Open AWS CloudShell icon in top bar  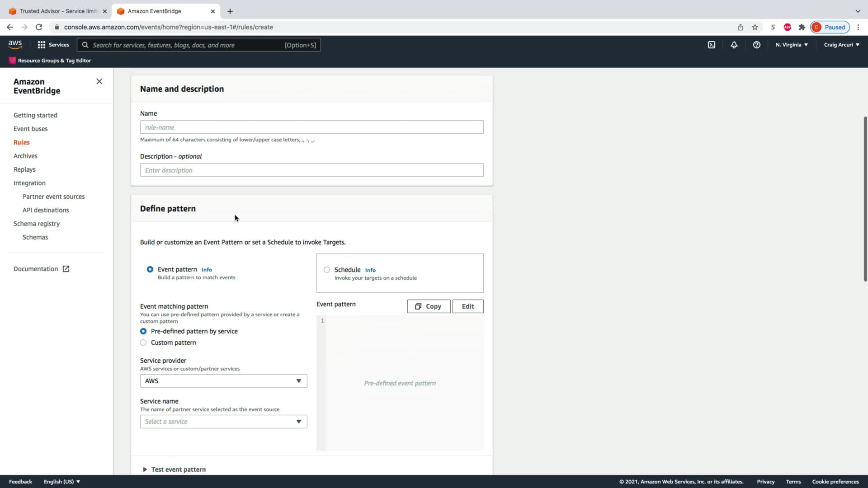[711, 45]
